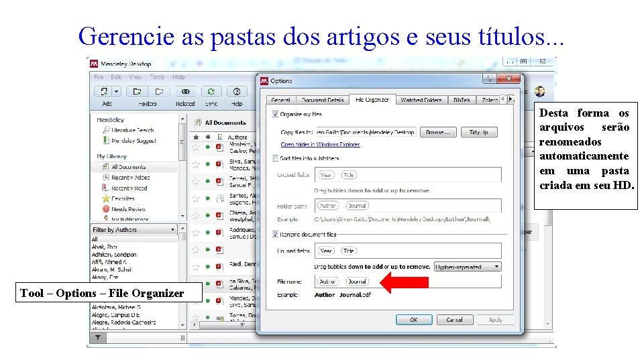Click Open folder in Windows Explorer link
Image resolution: width=644 pixels, height=362 pixels.
click(x=321, y=144)
